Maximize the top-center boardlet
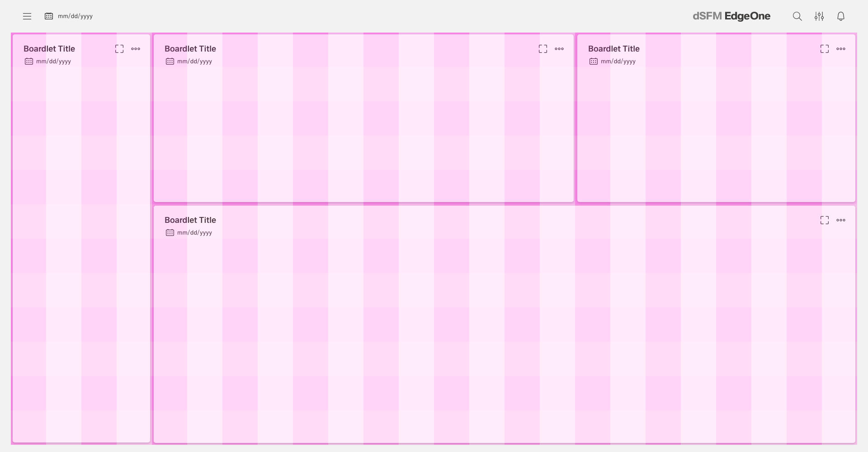Viewport: 868px width, 452px height. [543, 49]
